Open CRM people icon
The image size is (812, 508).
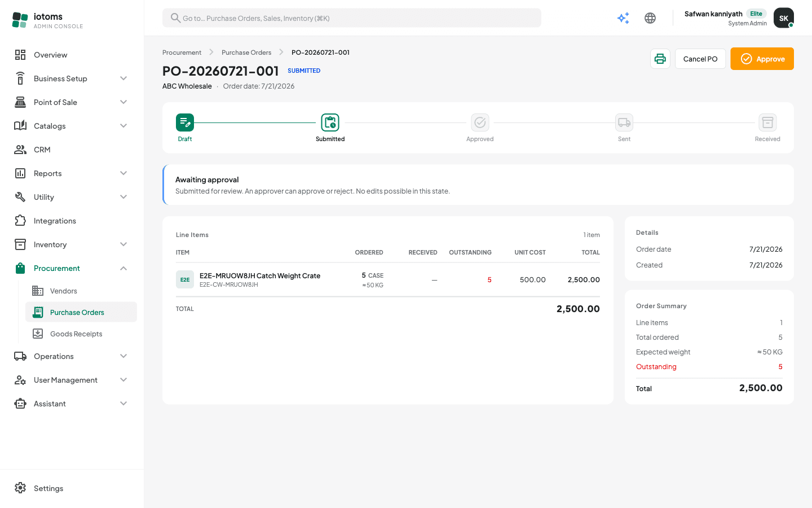(20, 150)
